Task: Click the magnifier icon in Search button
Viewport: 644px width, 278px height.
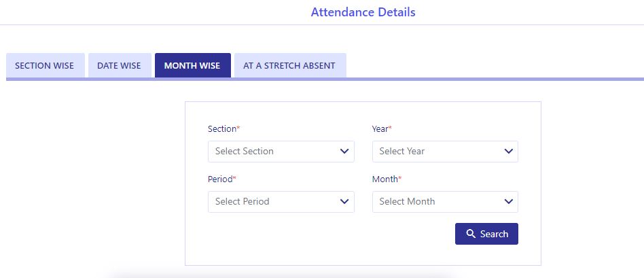Action: coord(471,234)
